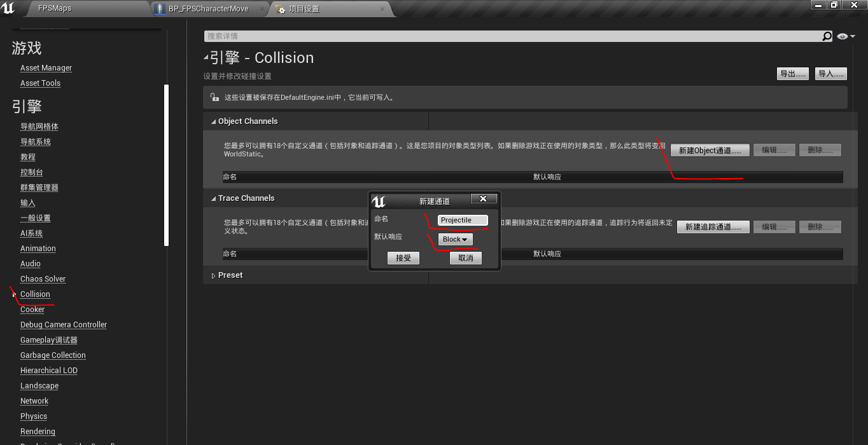Restore the editor window size

pos(834,4)
